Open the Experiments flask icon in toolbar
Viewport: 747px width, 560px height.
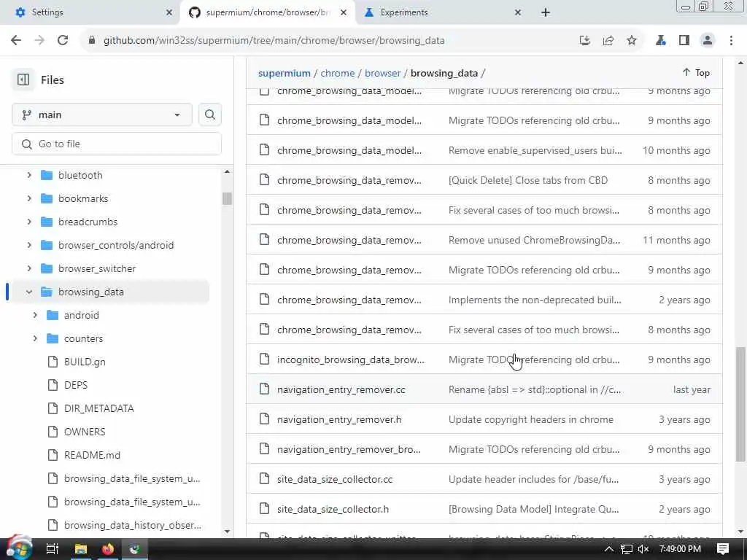coord(661,41)
